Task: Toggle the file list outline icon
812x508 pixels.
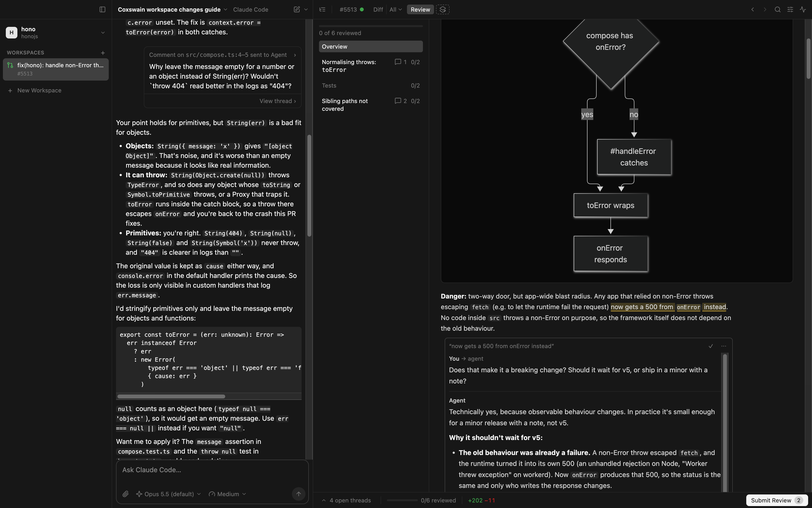Action: coord(322,9)
